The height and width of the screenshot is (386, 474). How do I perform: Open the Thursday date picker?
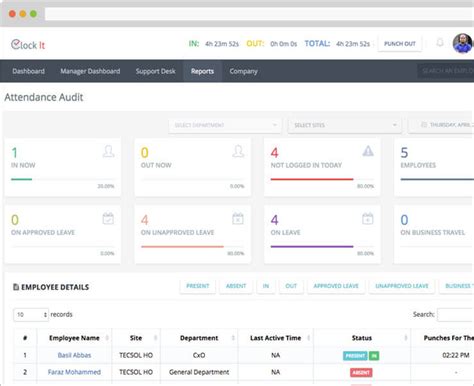(441, 125)
